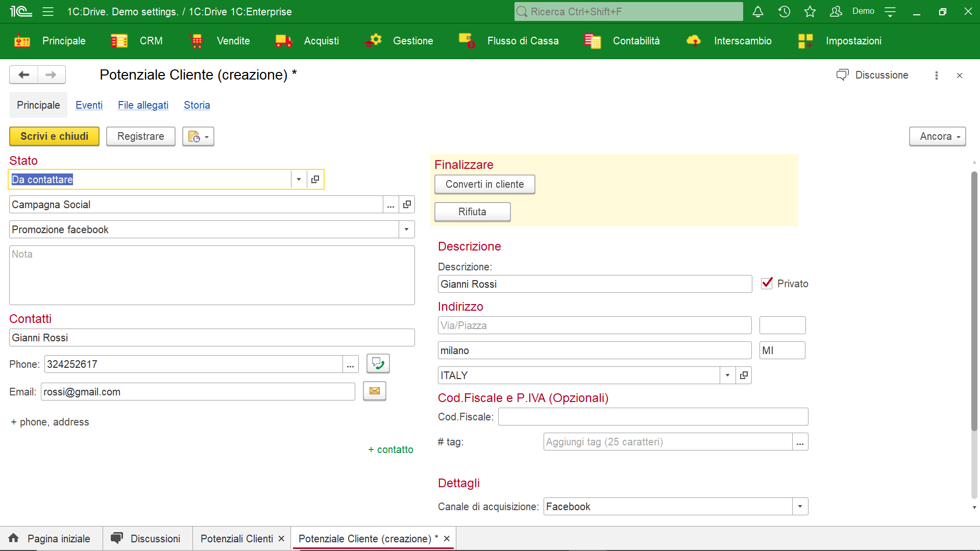Open Campagna Social record icon
Screen dimensions: 980x551
[407, 205]
